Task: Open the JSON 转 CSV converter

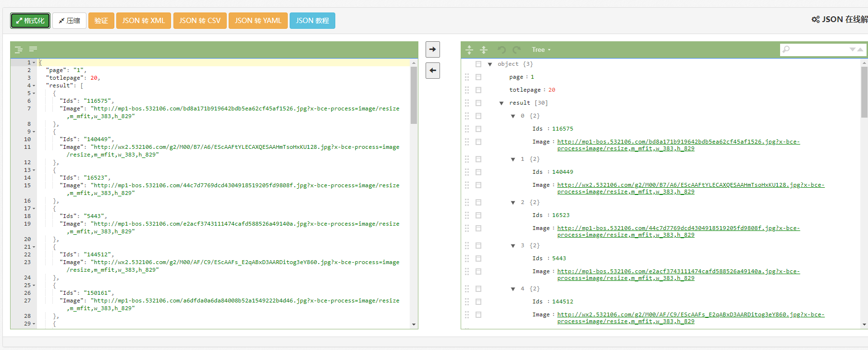Action: point(200,21)
